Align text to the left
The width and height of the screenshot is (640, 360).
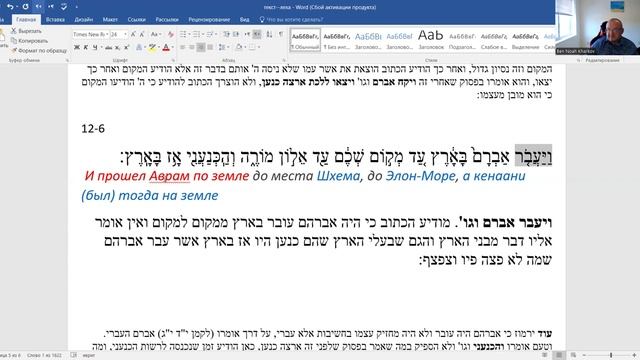[x=182, y=47]
